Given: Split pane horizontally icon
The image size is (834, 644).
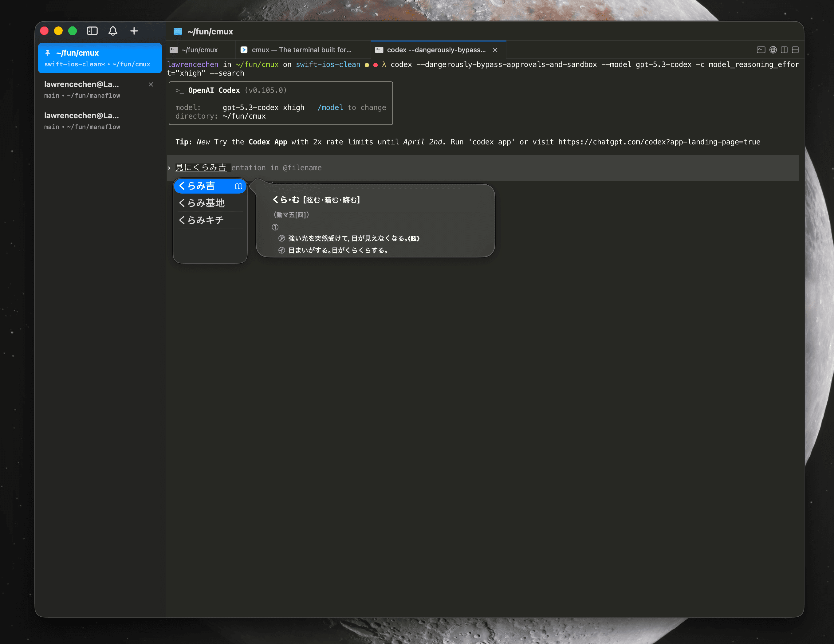Looking at the screenshot, I should [795, 50].
